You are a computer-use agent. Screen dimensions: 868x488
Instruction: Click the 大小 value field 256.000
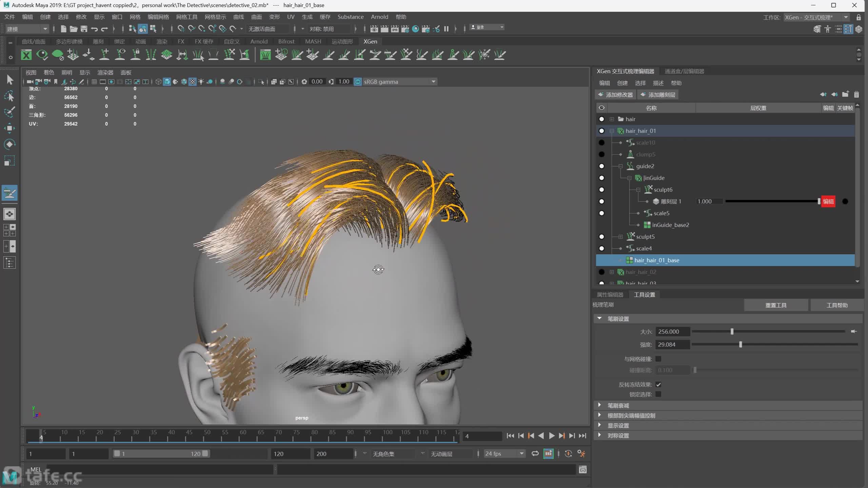coord(673,331)
